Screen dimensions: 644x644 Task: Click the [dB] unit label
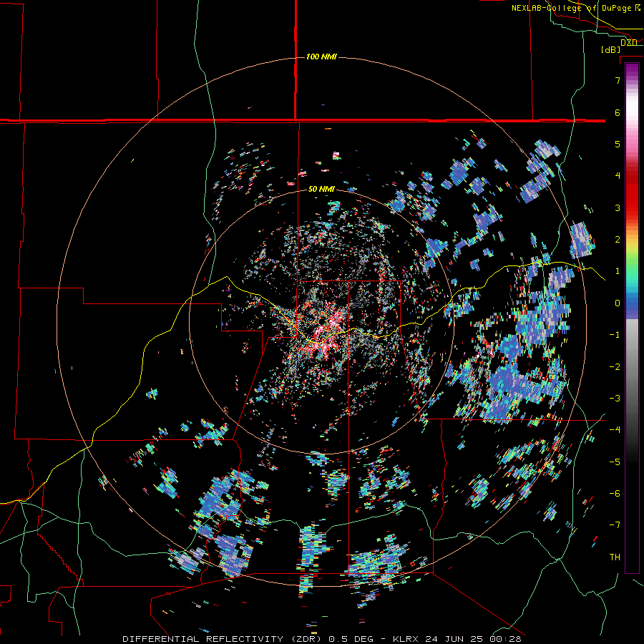pos(611,50)
